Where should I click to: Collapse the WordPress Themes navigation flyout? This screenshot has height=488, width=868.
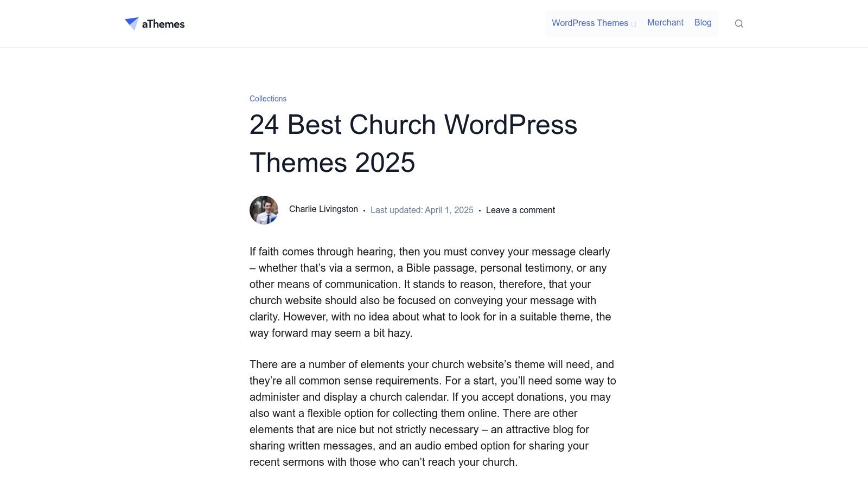click(589, 23)
